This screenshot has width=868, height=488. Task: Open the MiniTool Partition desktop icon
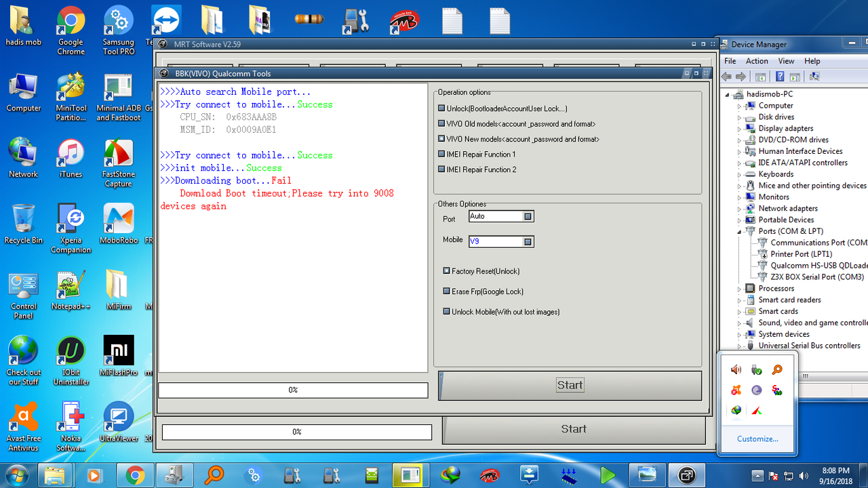pyautogui.click(x=71, y=96)
